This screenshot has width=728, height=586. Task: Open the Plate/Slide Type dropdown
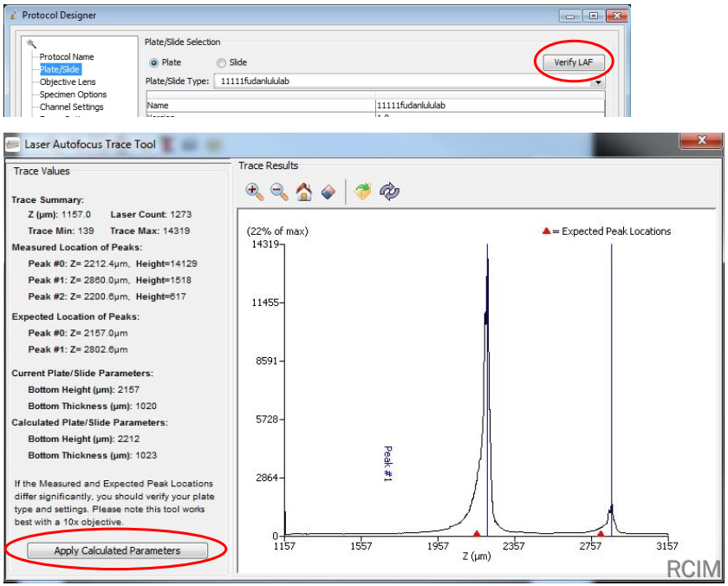tap(598, 82)
